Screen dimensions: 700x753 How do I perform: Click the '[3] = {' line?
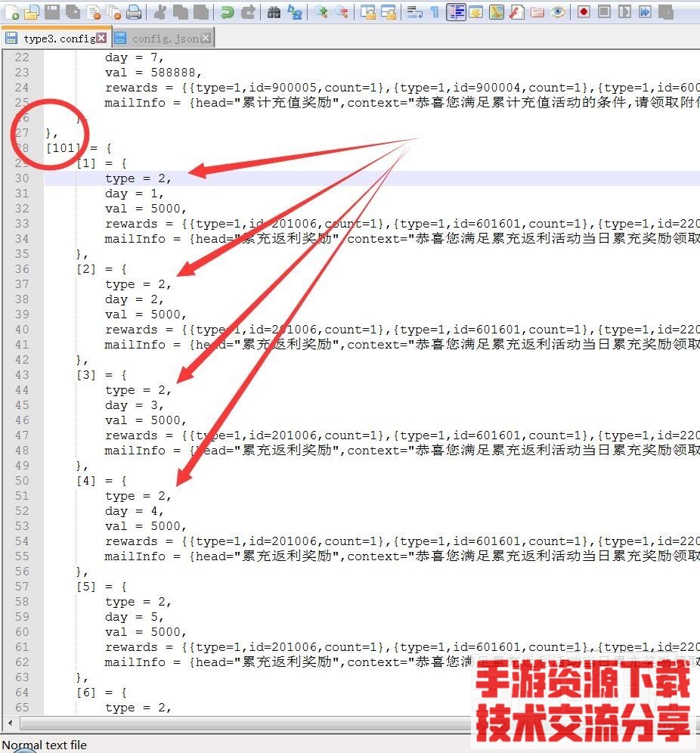tap(102, 374)
